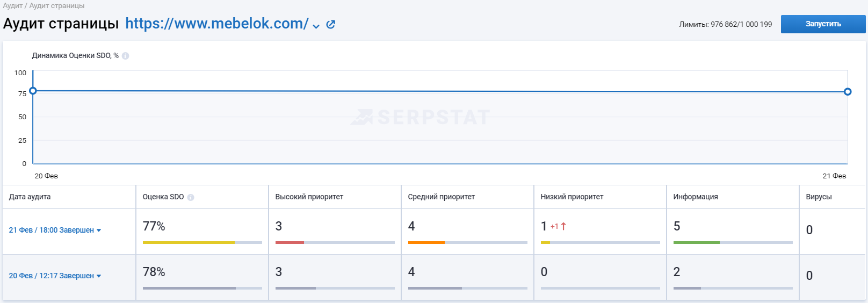Click the Информация value 5
Viewport: 868px width, 303px height.
pos(677,226)
